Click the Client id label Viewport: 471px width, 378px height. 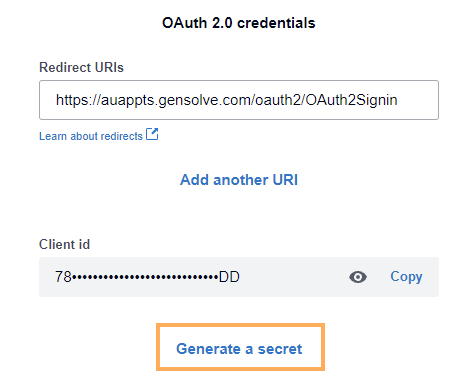tap(64, 244)
